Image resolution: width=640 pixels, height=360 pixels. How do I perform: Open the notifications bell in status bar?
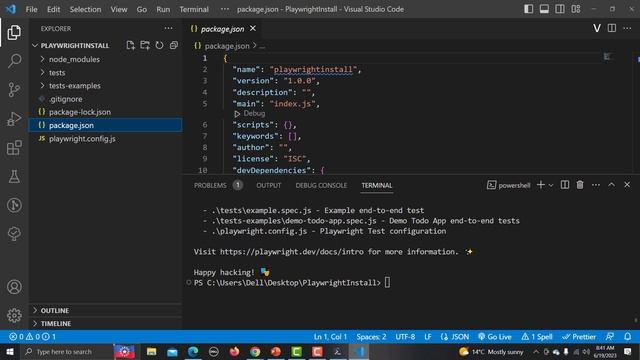pos(627,337)
